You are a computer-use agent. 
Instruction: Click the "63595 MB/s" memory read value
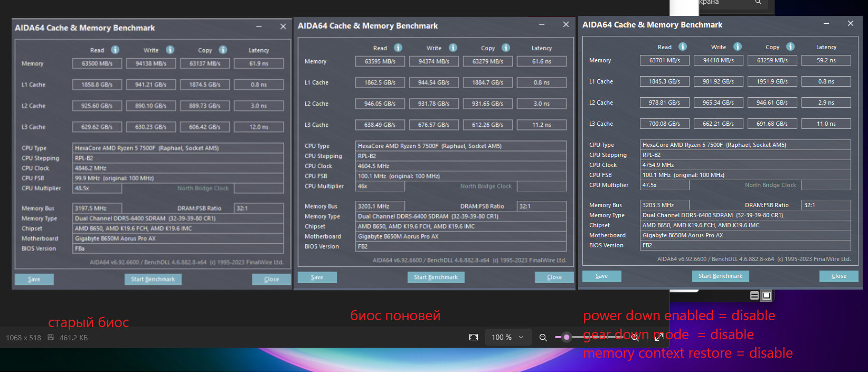tap(380, 61)
